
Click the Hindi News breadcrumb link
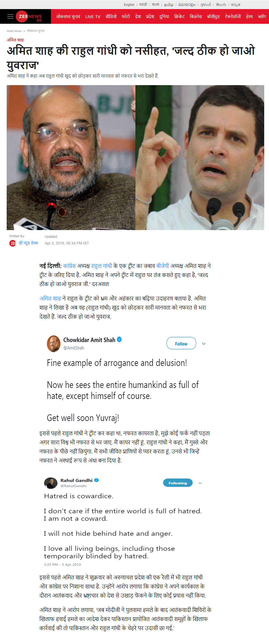pos(14,31)
